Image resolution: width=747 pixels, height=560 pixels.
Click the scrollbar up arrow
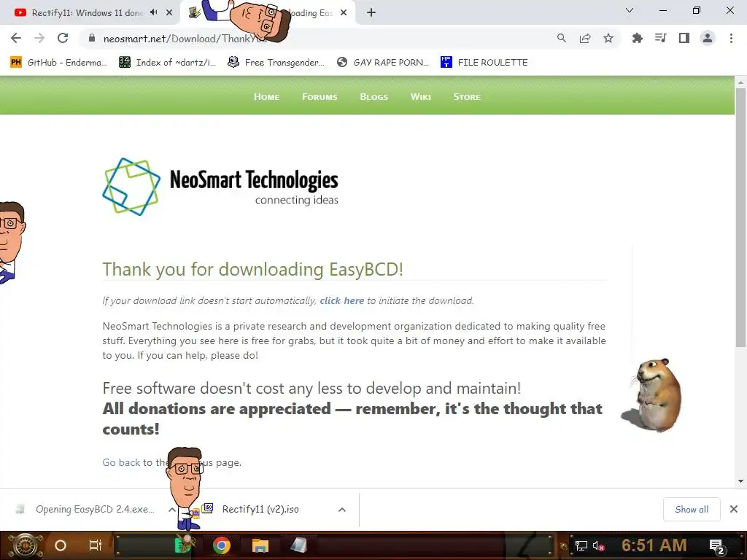point(740,82)
